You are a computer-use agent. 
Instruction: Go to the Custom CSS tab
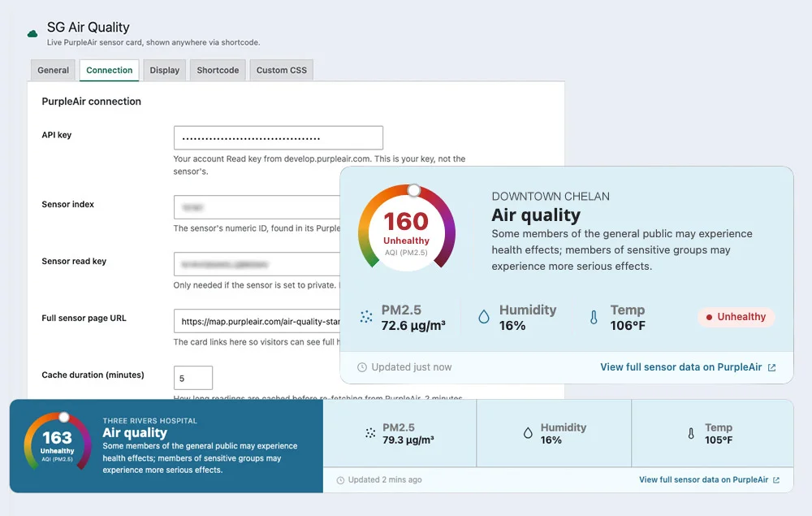[x=281, y=70]
